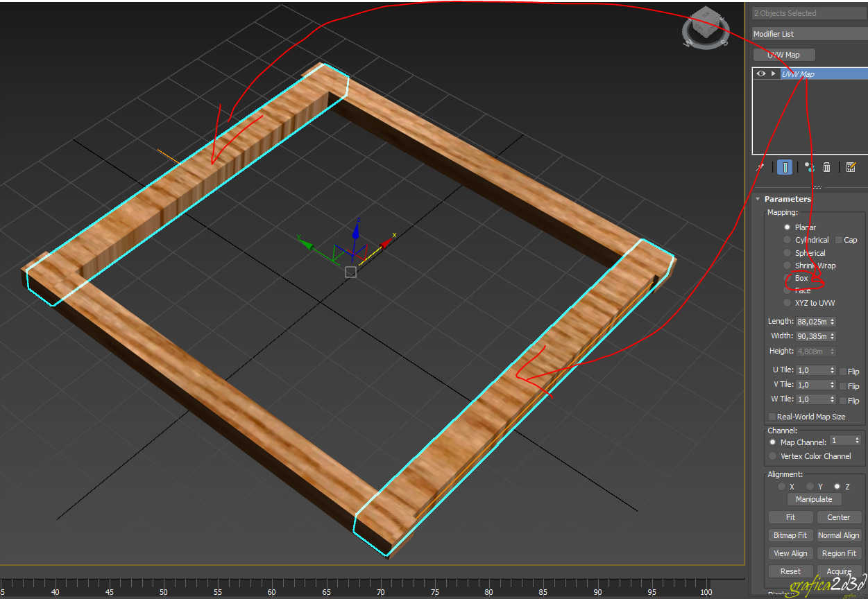This screenshot has width=868, height=599.
Task: Click the Bitmap Fit button
Action: (x=790, y=535)
